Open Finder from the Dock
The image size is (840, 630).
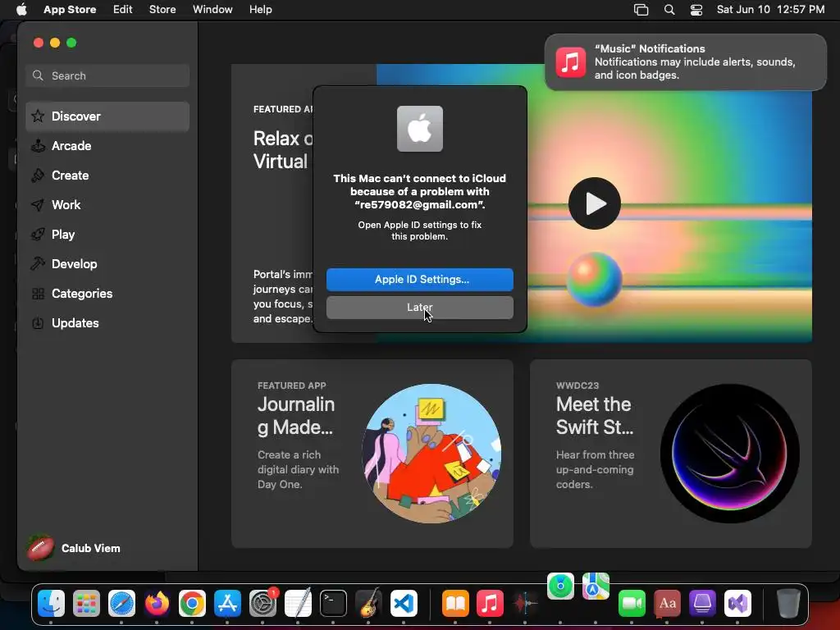(x=51, y=603)
